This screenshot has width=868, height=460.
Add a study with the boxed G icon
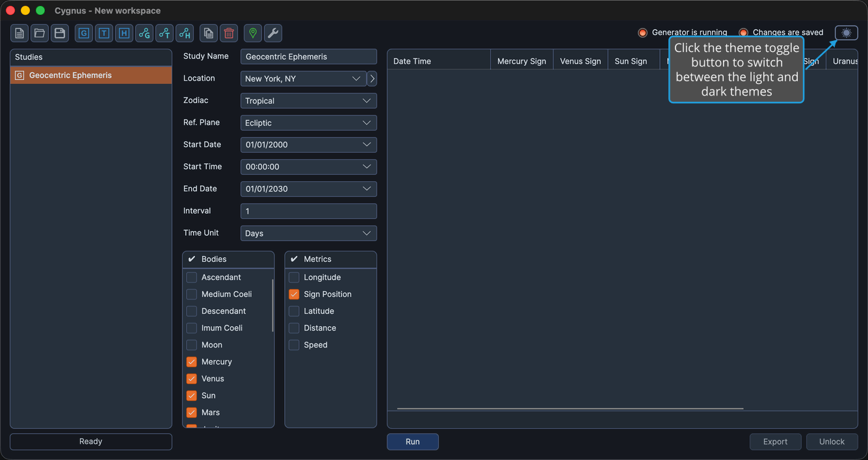pyautogui.click(x=84, y=33)
